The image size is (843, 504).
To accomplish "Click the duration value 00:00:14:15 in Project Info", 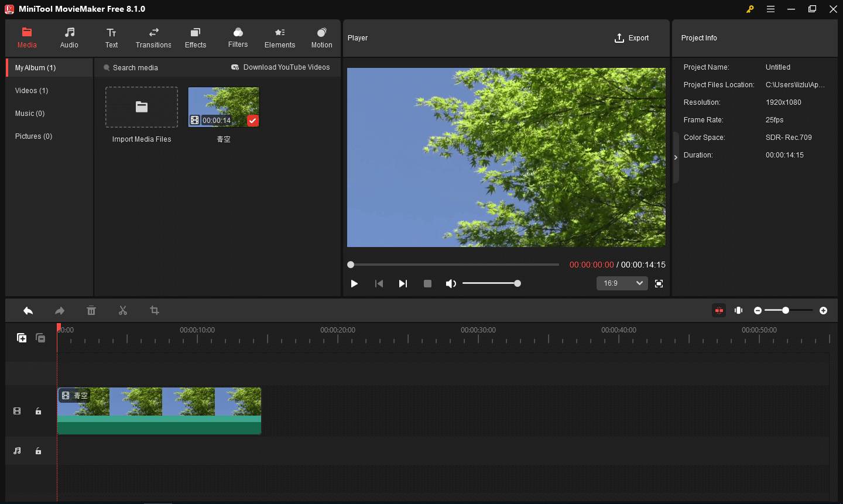I will (x=784, y=155).
